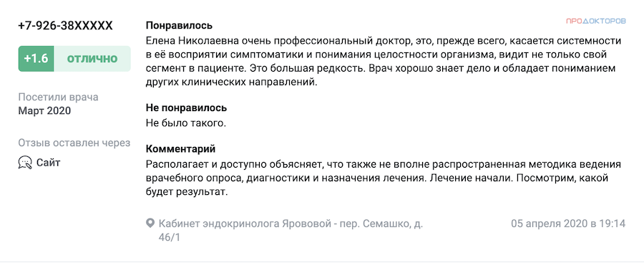Click the Комментарий section heading

tap(181, 149)
